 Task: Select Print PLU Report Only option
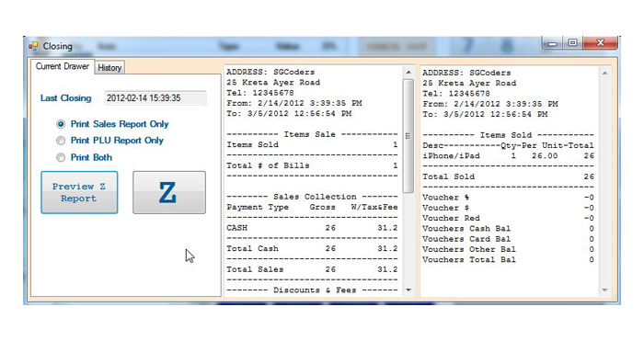(61, 141)
